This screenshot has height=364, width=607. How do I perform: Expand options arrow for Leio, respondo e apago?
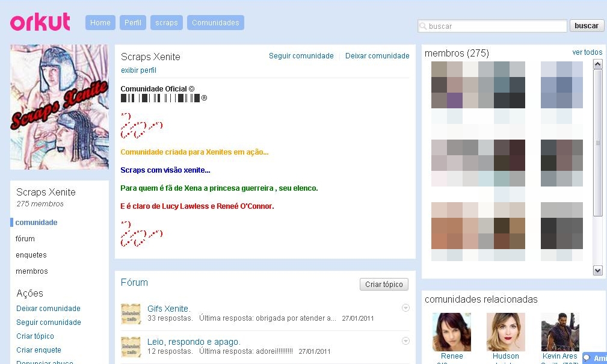(405, 341)
